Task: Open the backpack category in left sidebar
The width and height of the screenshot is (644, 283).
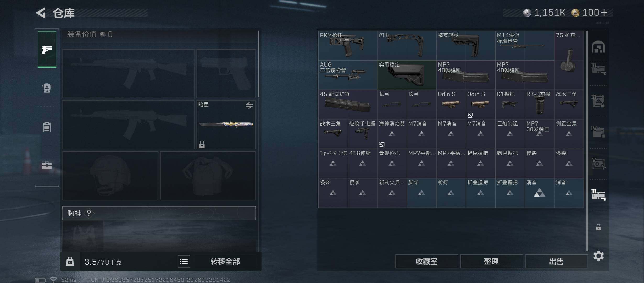Action: 47,88
